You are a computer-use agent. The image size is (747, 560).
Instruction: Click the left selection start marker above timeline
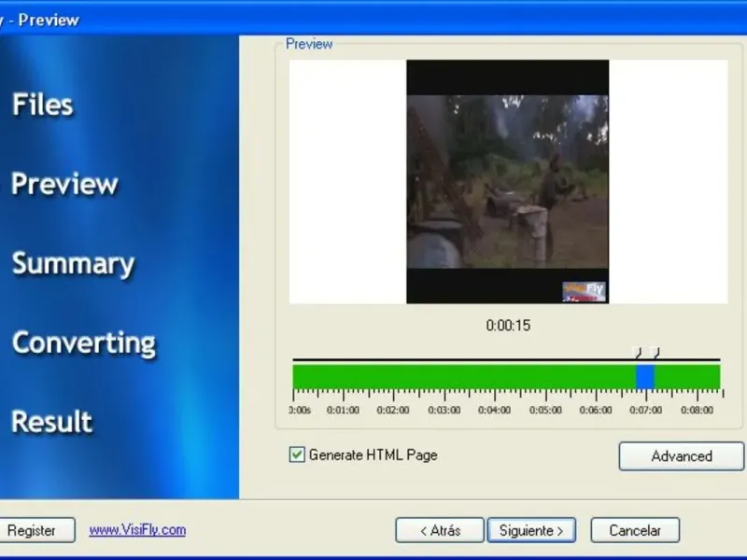[638, 353]
